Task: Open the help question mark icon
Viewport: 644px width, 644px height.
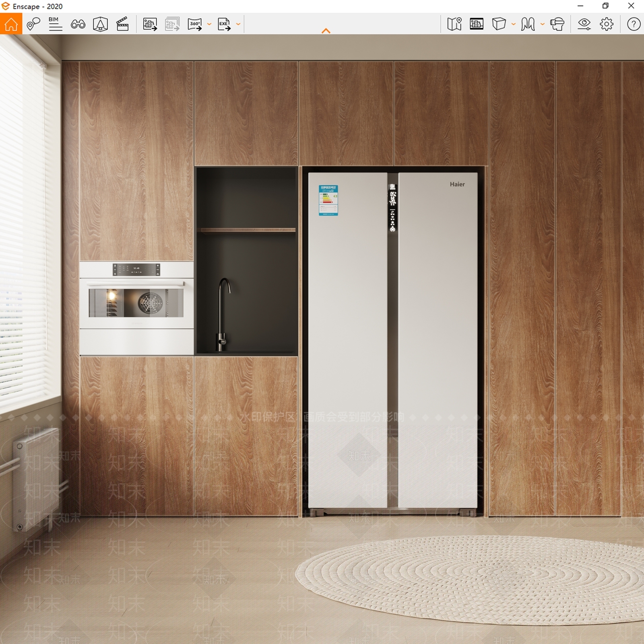Action: click(x=634, y=24)
